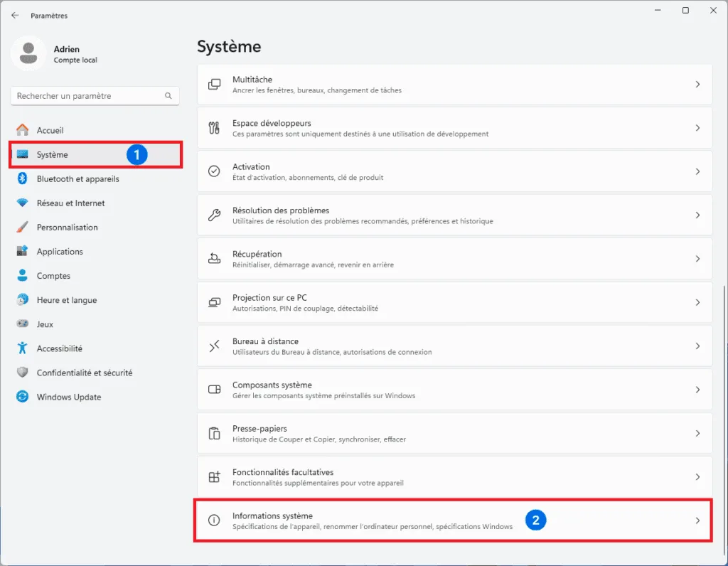This screenshot has height=566, width=728.
Task: Click the Windows Update sync icon
Action: tap(22, 397)
